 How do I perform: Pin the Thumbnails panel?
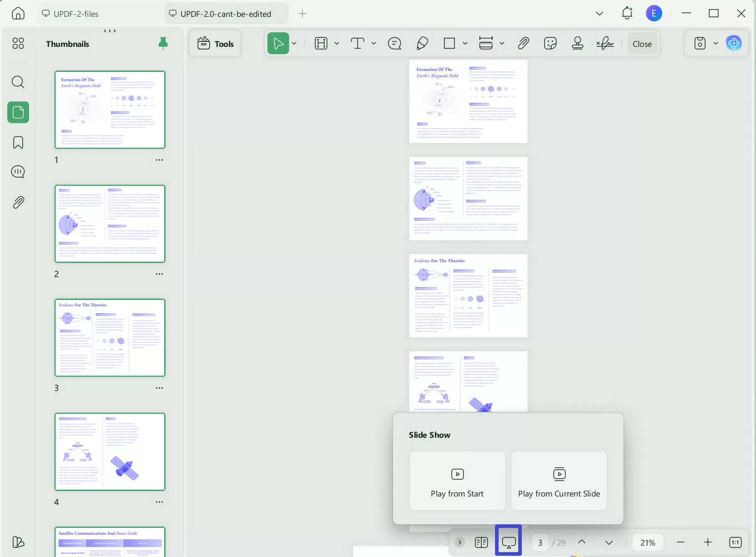click(163, 43)
